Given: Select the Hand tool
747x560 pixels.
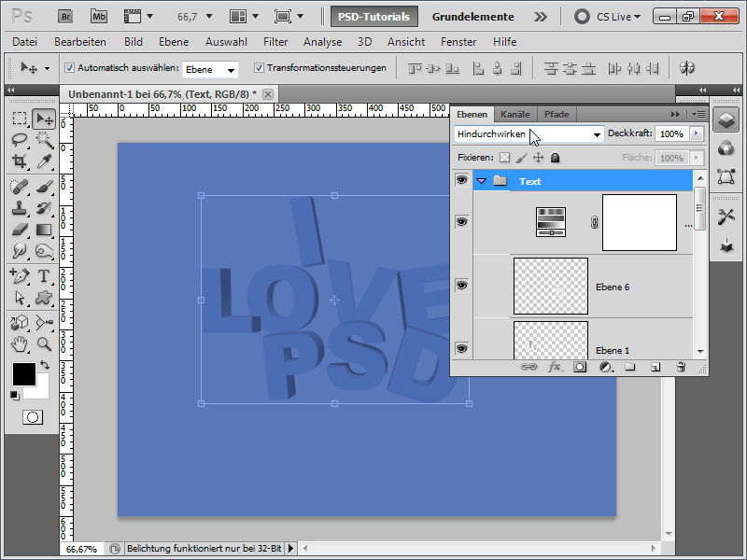Looking at the screenshot, I should (x=19, y=343).
